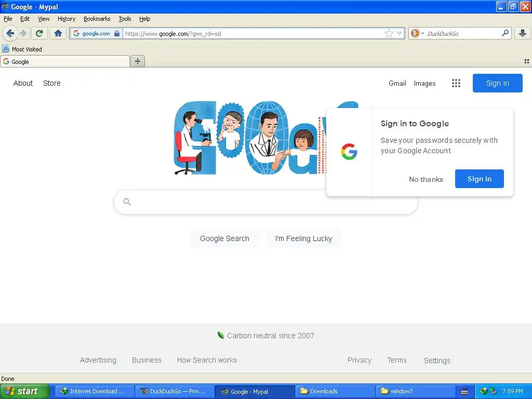Open the Business footer link

click(x=147, y=360)
